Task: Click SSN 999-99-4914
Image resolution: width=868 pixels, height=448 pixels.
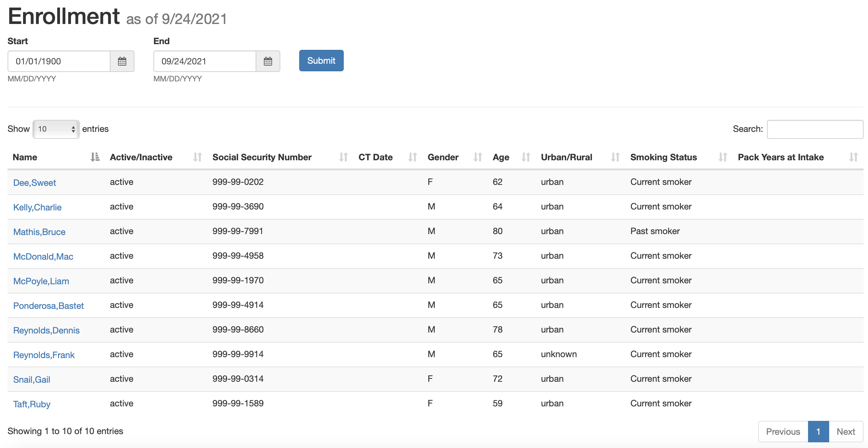Action: [238, 305]
